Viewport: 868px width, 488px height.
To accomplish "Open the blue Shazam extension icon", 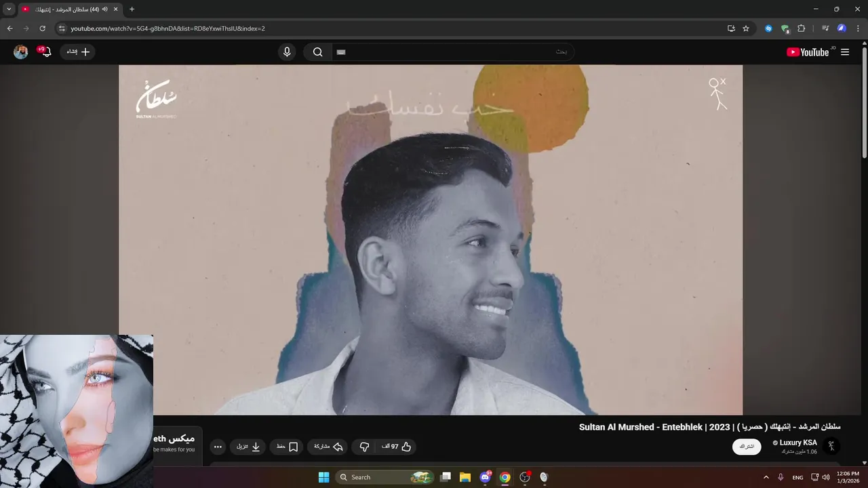I will coord(768,28).
